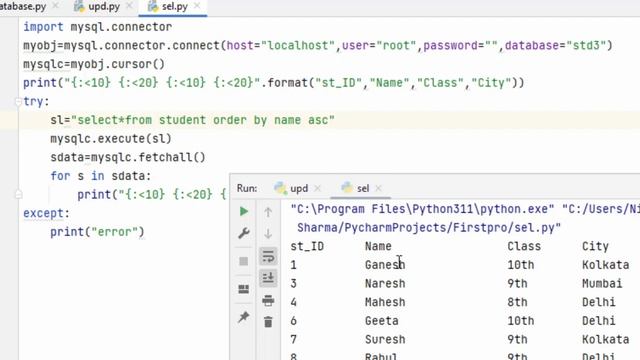Click the "except:" keyword line
Screen dimensions: 640x360
(x=47, y=213)
